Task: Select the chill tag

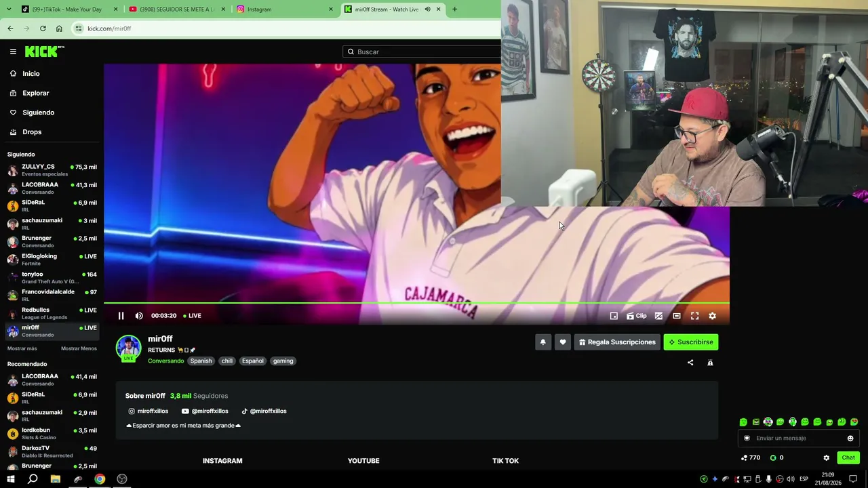Action: tap(227, 361)
